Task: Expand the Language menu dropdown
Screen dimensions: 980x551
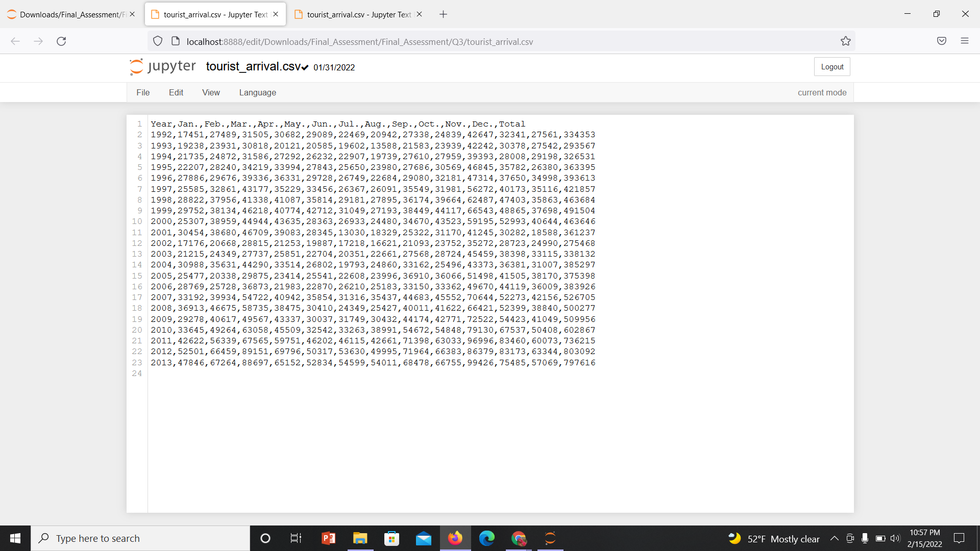Action: (257, 92)
